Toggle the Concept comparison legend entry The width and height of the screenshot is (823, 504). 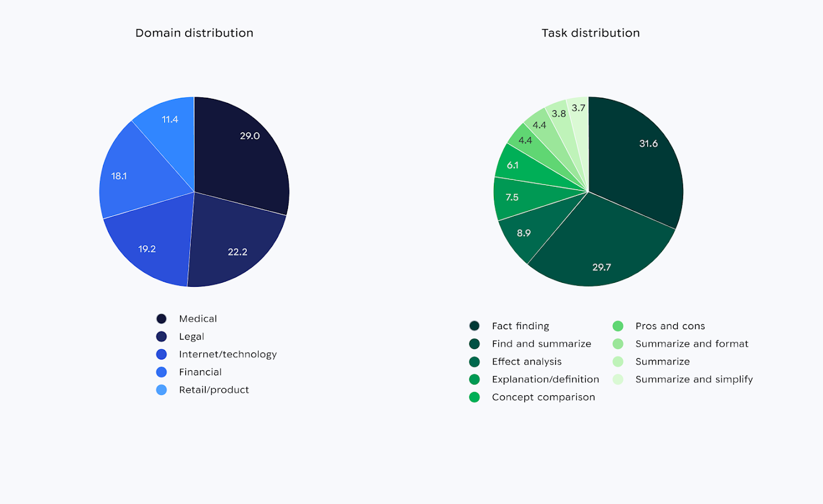pyautogui.click(x=543, y=397)
